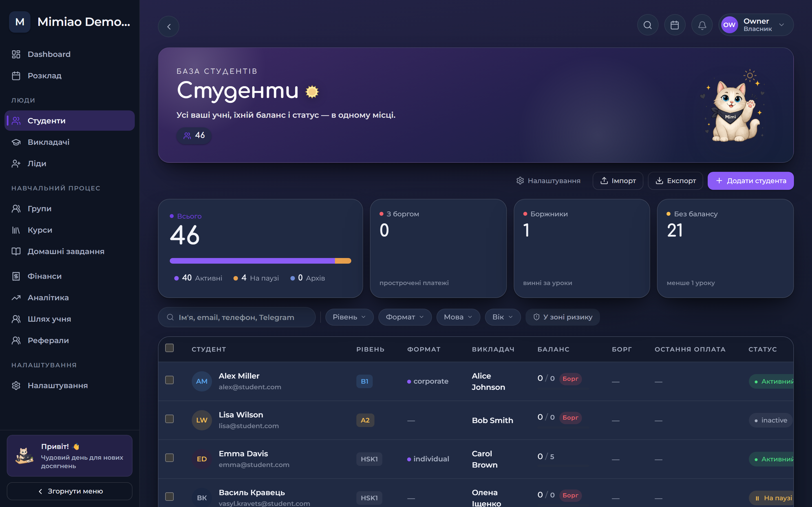
Task: Open the Owner profile menu chevron
Action: pyautogui.click(x=782, y=25)
